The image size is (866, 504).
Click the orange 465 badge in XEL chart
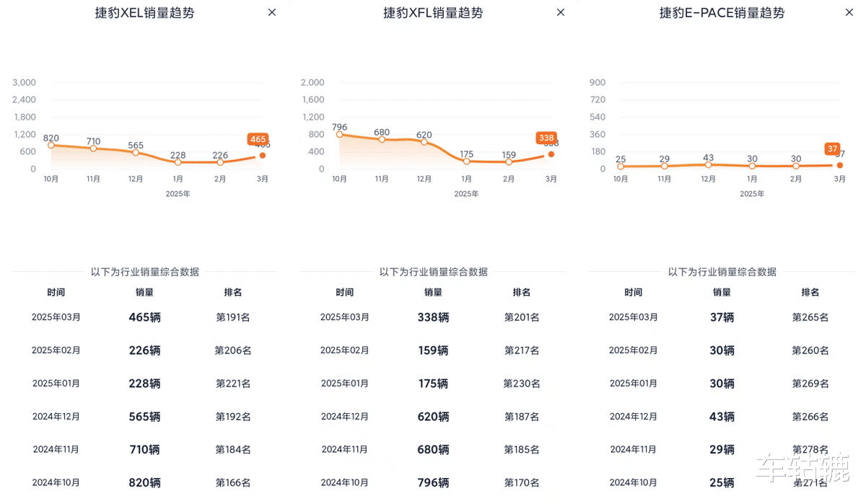point(258,139)
